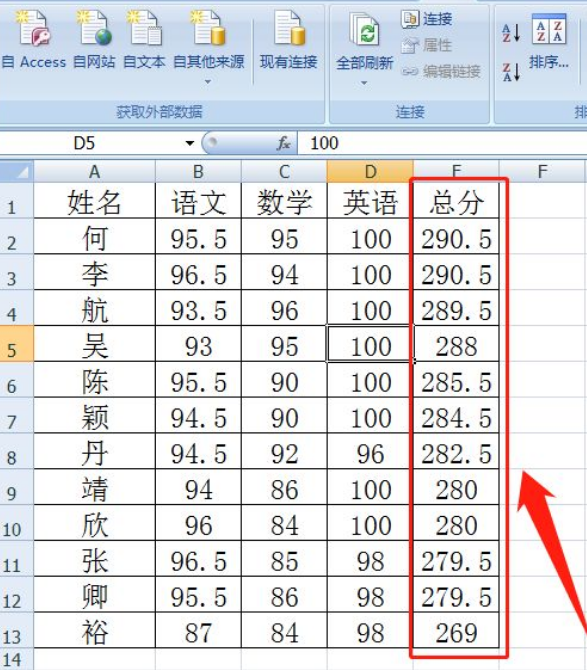Click the Existing Connections (现有连接) icon
The width and height of the screenshot is (587, 670).
[289, 39]
